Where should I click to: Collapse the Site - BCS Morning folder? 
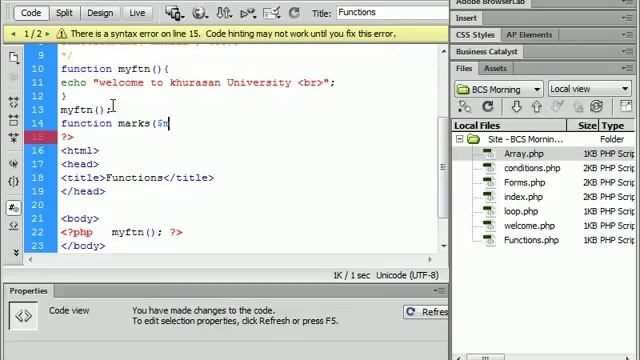tap(460, 139)
